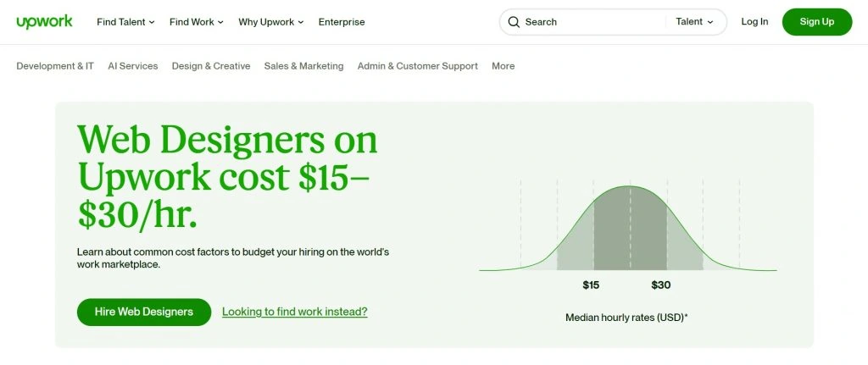
Task: Open the Talent search category selector
Action: 695,22
